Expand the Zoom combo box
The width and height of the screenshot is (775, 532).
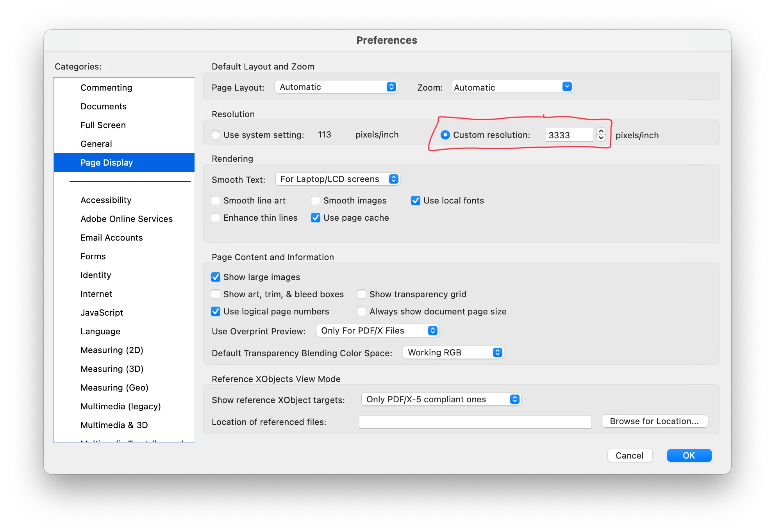click(567, 87)
